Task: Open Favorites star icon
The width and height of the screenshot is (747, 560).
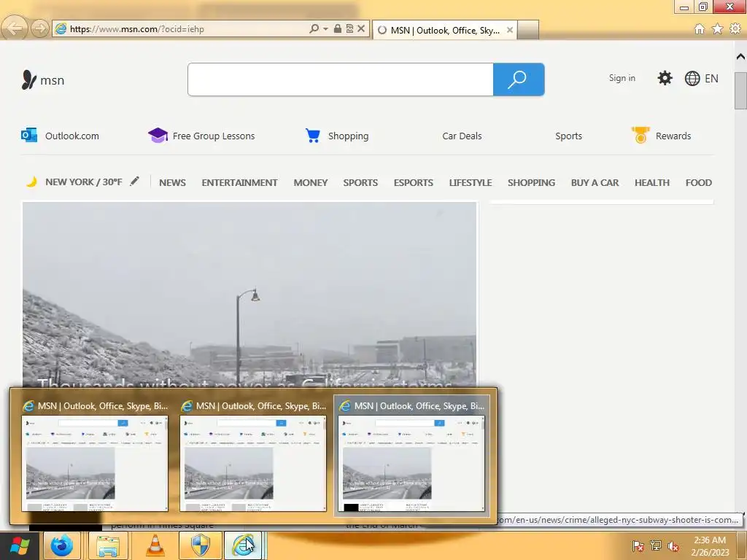Action: pyautogui.click(x=718, y=29)
